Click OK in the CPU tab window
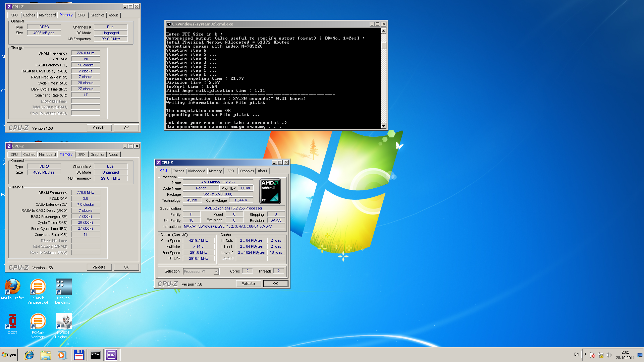Viewport: 644px width, 362px height. [275, 284]
